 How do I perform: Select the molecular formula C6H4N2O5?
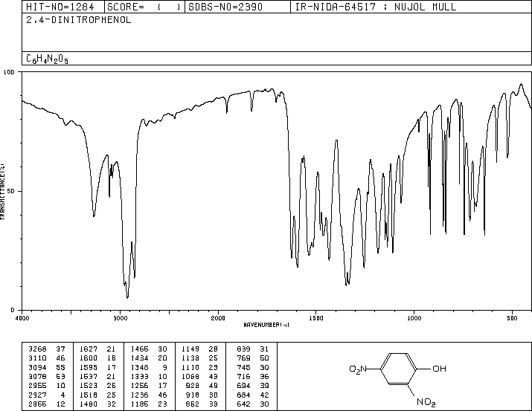[x=47, y=59]
